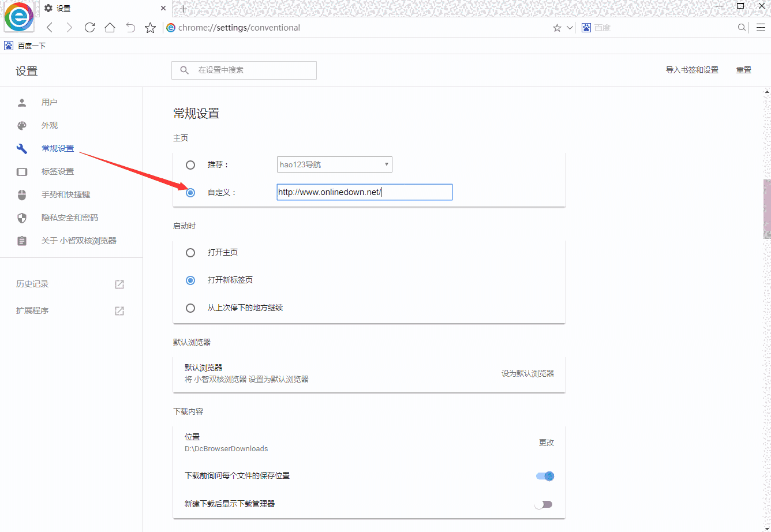Disable 下载前询问每个文件的保存位置 toggle
Screen dimensions: 771x532
pyautogui.click(x=543, y=475)
